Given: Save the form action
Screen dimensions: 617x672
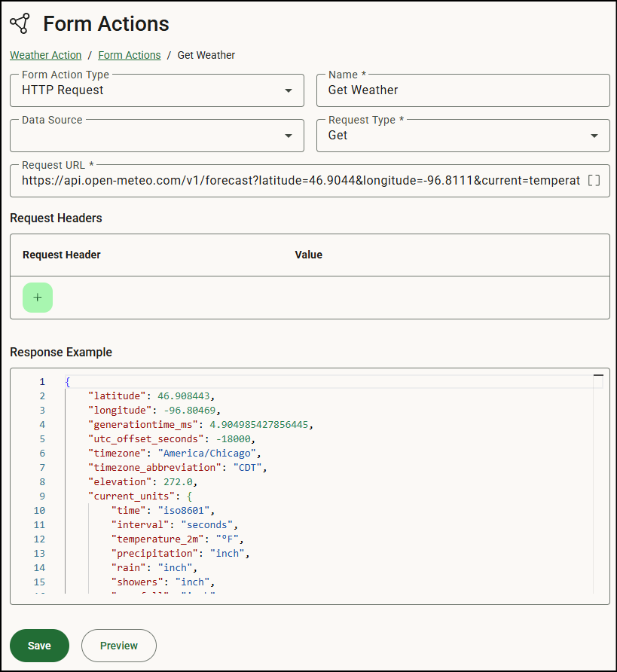Looking at the screenshot, I should (x=39, y=646).
